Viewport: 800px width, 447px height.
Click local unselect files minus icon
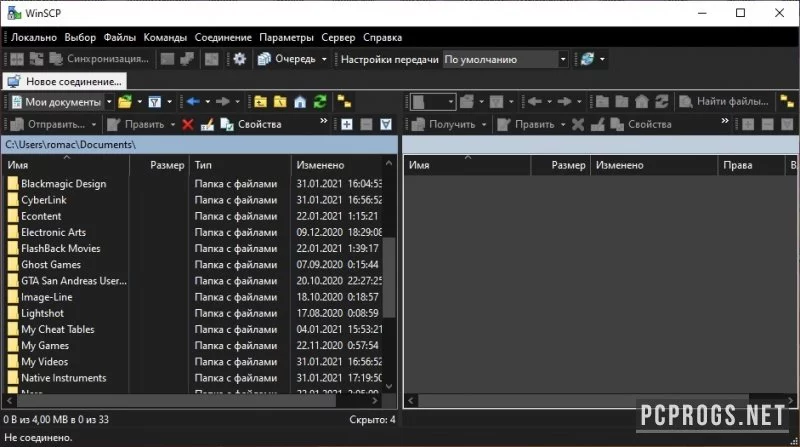point(366,124)
